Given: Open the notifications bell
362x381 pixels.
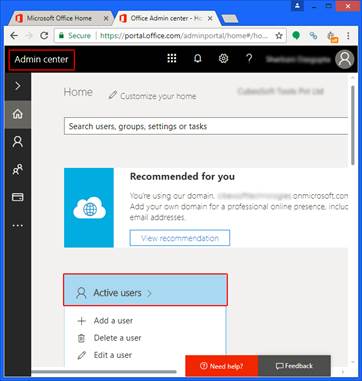Looking at the screenshot, I should (198, 59).
